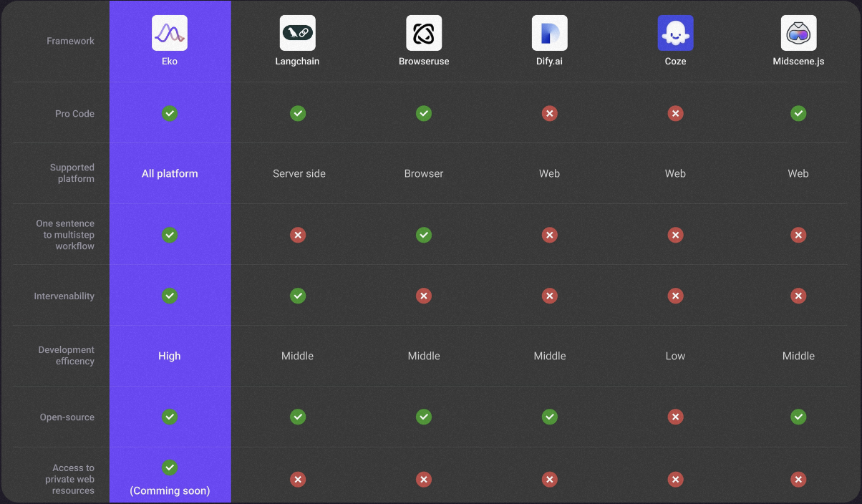Click Browseruse's Pro Code checkmark
The width and height of the screenshot is (862, 504).
tap(424, 113)
